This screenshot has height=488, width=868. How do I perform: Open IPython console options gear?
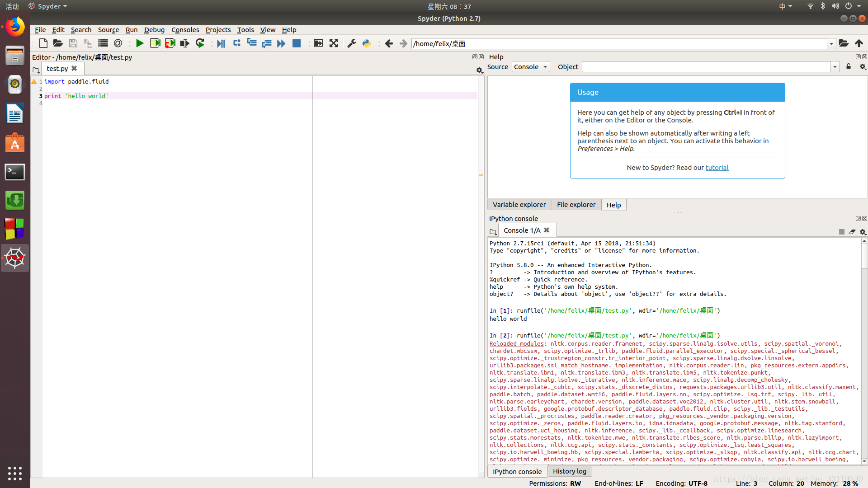coord(863,232)
